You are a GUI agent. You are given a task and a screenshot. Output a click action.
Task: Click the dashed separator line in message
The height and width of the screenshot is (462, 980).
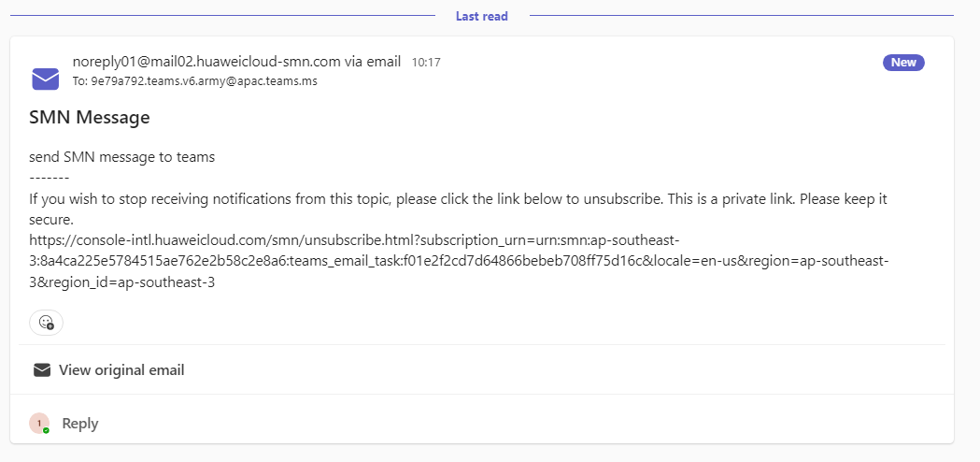pos(50,179)
